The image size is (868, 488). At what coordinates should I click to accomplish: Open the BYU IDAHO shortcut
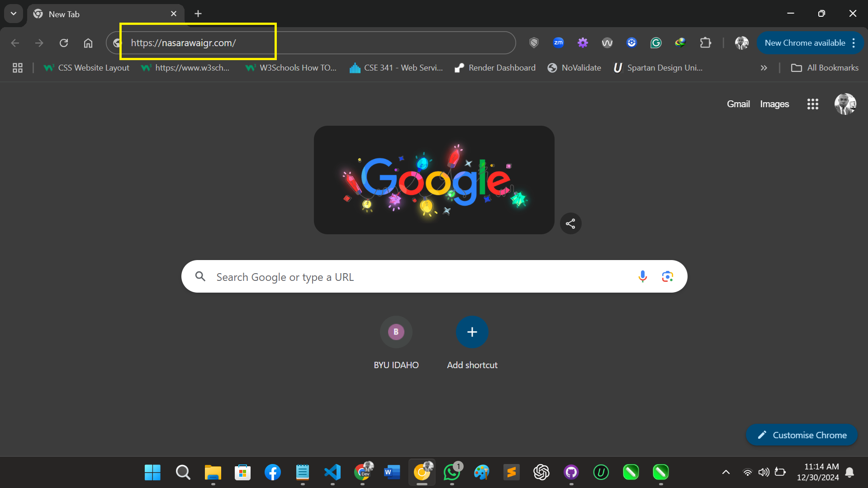396,344
